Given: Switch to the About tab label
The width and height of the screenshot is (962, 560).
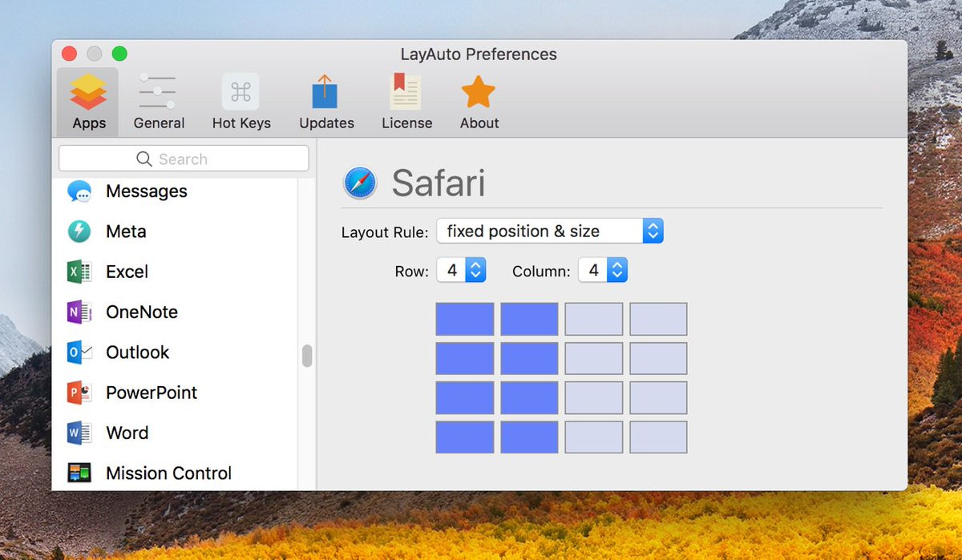Looking at the screenshot, I should [479, 123].
